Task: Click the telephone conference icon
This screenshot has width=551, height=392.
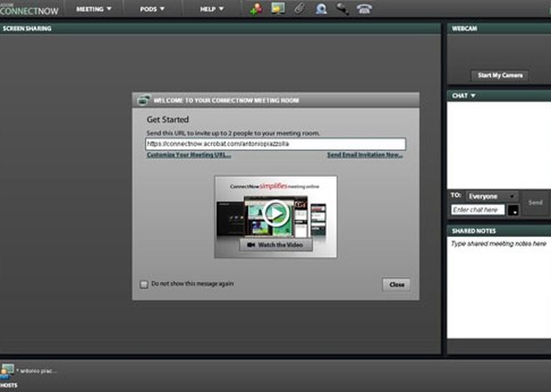Action: pos(364,9)
